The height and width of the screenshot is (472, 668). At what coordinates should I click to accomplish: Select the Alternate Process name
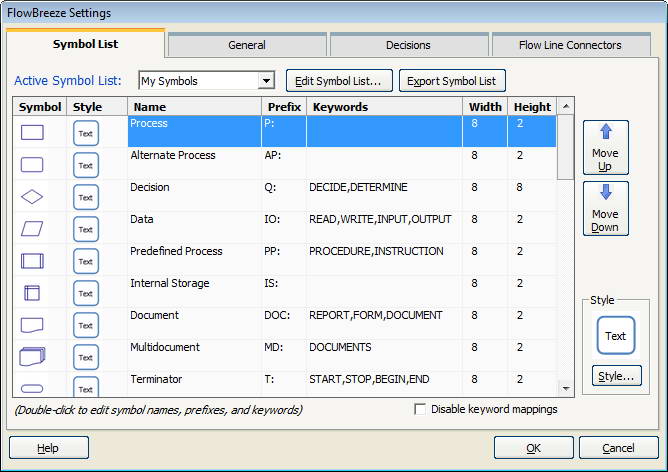[x=194, y=163]
